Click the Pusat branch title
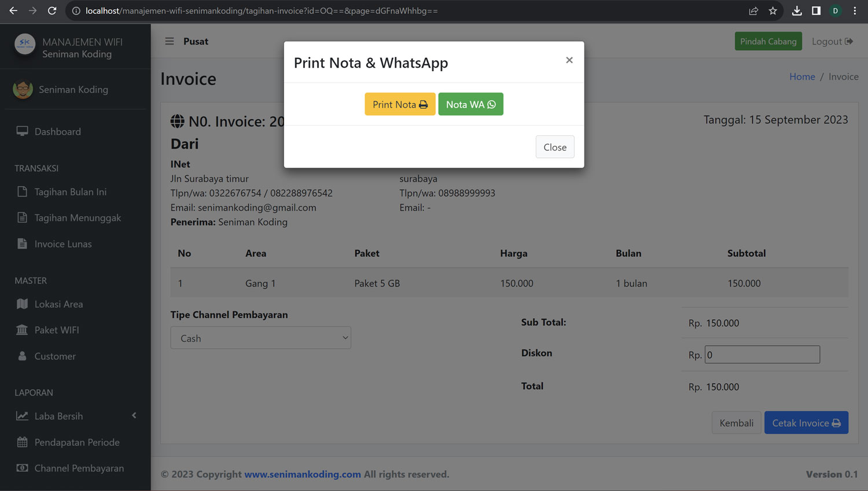Image resolution: width=868 pixels, height=491 pixels. [196, 41]
